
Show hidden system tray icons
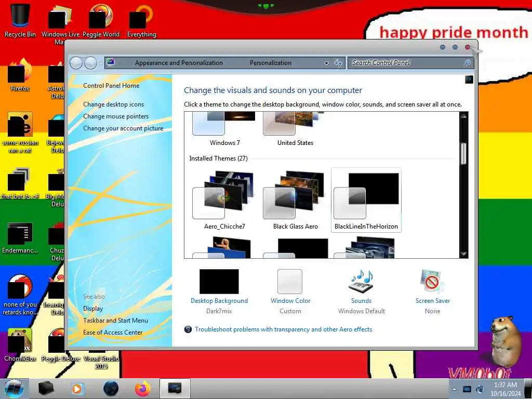click(454, 389)
